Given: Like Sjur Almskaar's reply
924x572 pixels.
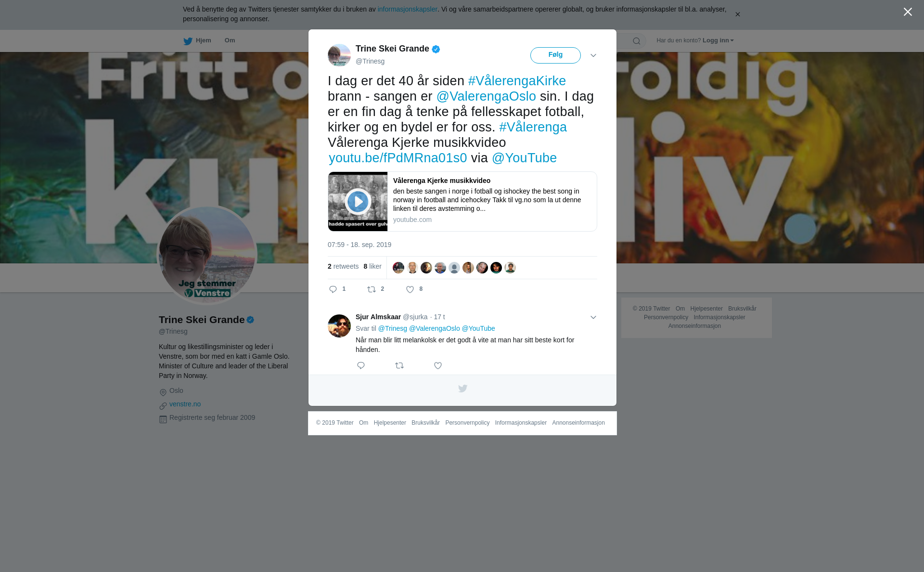Looking at the screenshot, I should [438, 365].
